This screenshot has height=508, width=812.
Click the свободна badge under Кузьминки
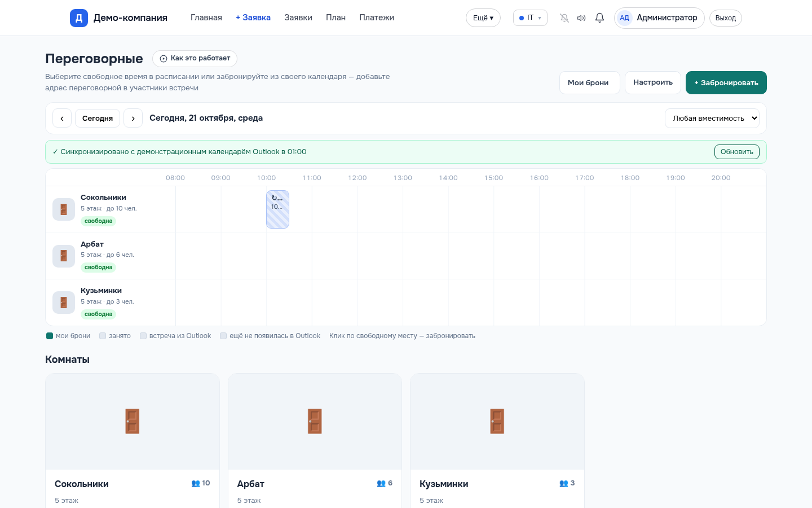pyautogui.click(x=99, y=314)
